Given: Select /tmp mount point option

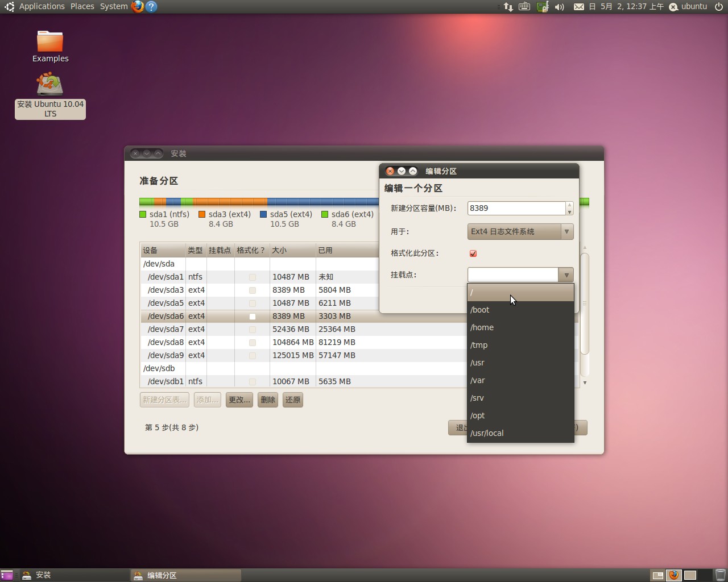Looking at the screenshot, I should (520, 345).
